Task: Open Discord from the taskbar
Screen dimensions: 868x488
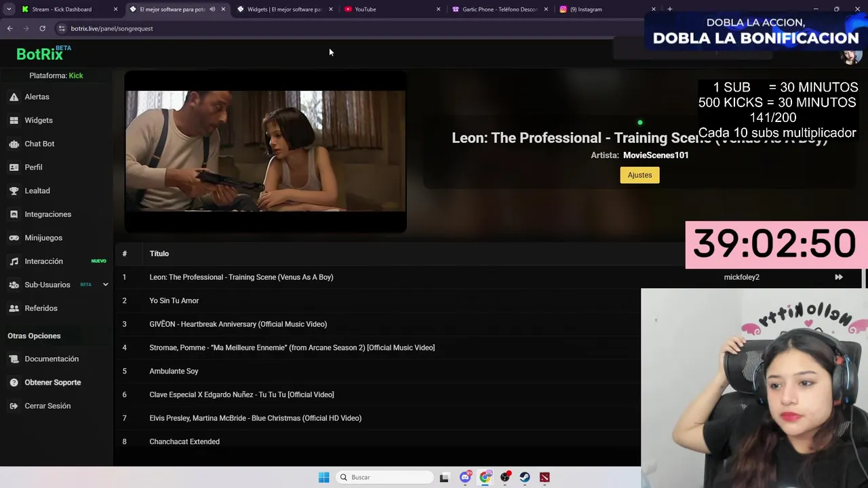Action: [x=465, y=477]
